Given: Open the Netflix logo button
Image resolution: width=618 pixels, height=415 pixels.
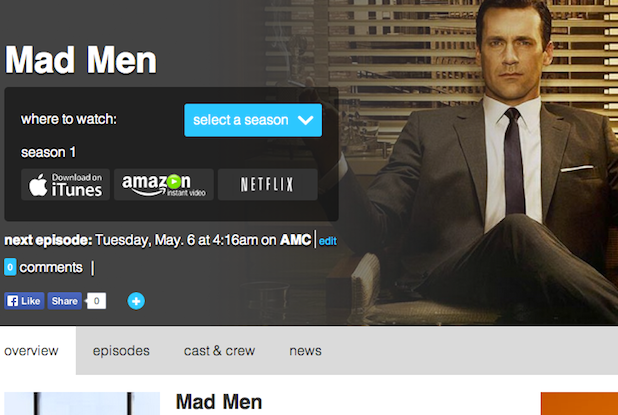Looking at the screenshot, I should click(268, 184).
